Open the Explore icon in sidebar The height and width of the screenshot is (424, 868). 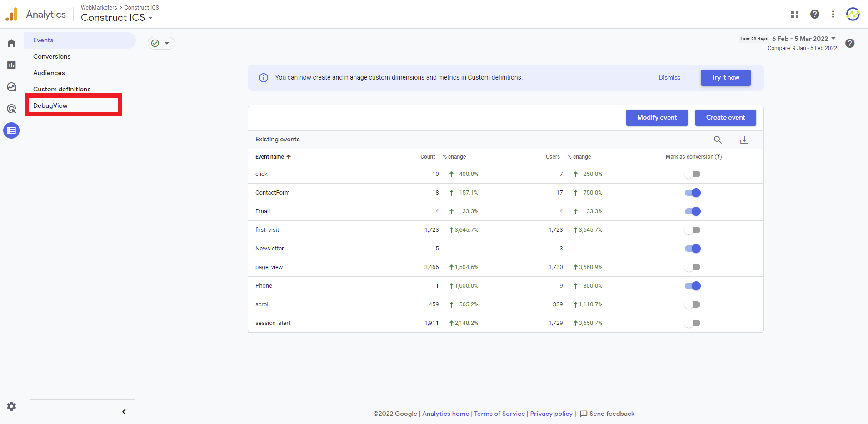click(x=11, y=87)
